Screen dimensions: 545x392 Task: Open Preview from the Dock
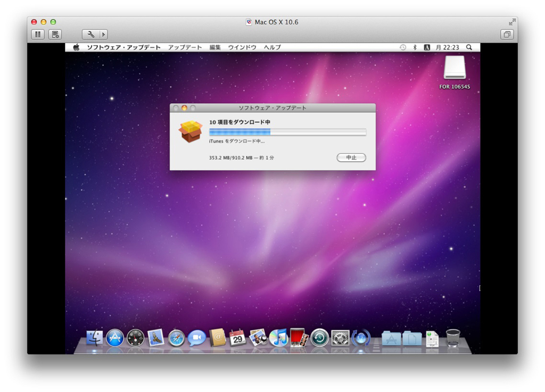258,338
